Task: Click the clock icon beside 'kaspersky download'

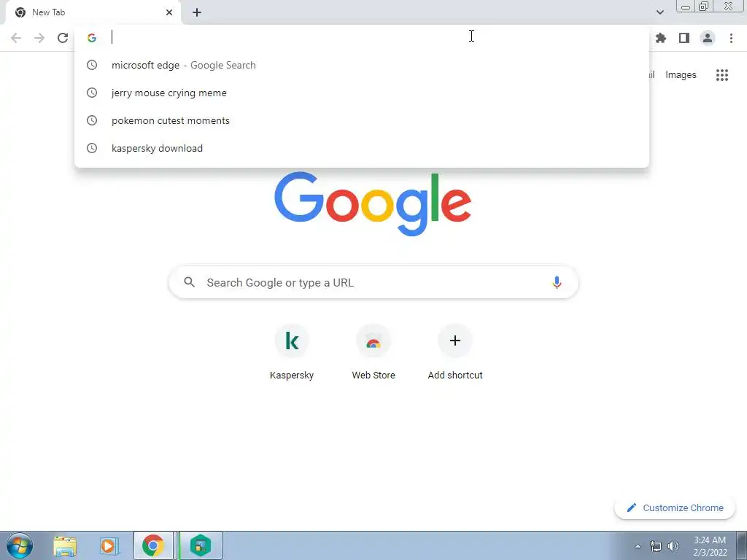Action: [x=92, y=148]
